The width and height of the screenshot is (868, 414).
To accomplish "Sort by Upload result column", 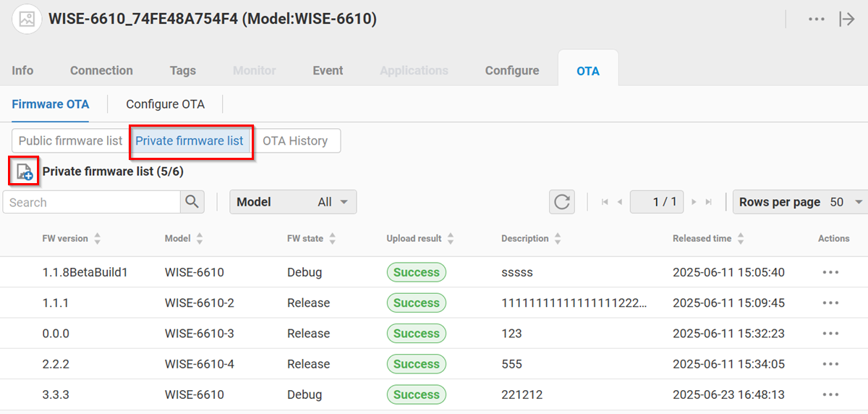I will [451, 239].
